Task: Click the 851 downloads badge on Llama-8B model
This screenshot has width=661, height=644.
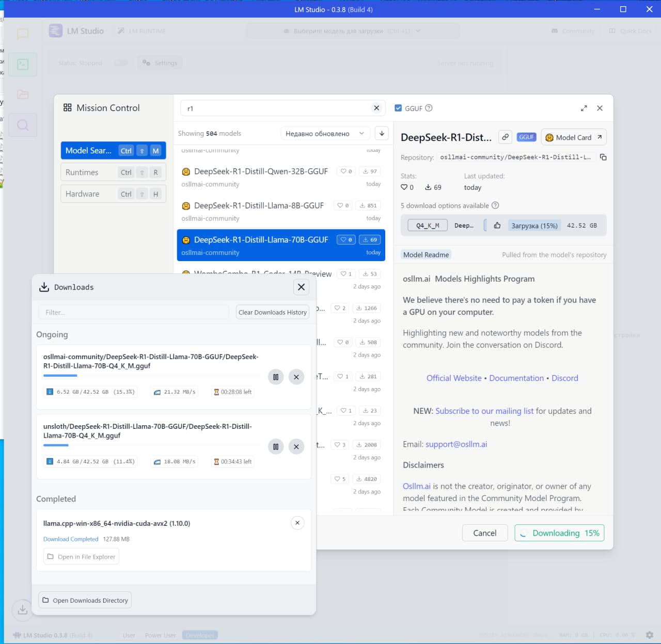Action: click(x=368, y=205)
